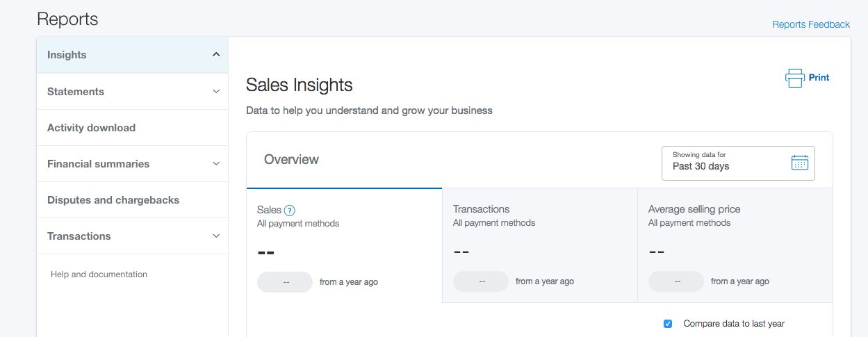Viewport: 868px width, 337px height.
Task: Expand the Statements chevron
Action: coord(216,92)
